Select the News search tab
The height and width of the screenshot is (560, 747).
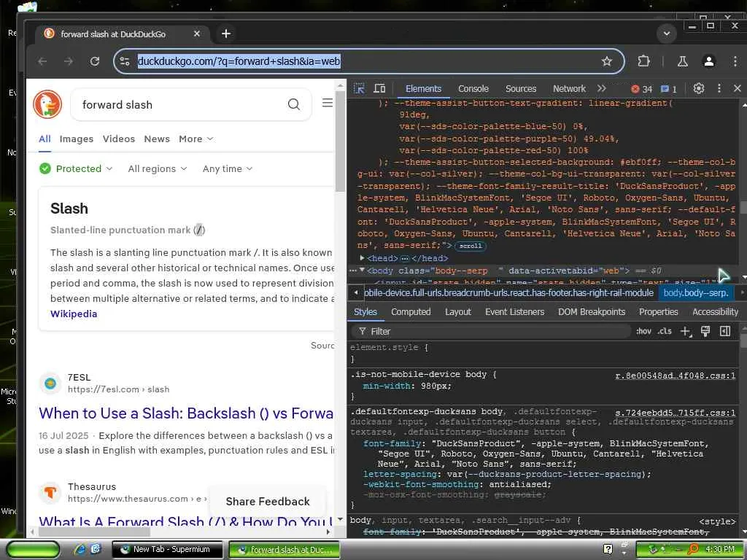[157, 139]
